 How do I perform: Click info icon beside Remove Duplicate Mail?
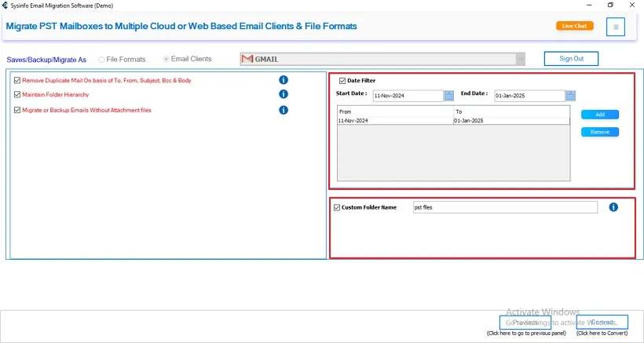284,80
